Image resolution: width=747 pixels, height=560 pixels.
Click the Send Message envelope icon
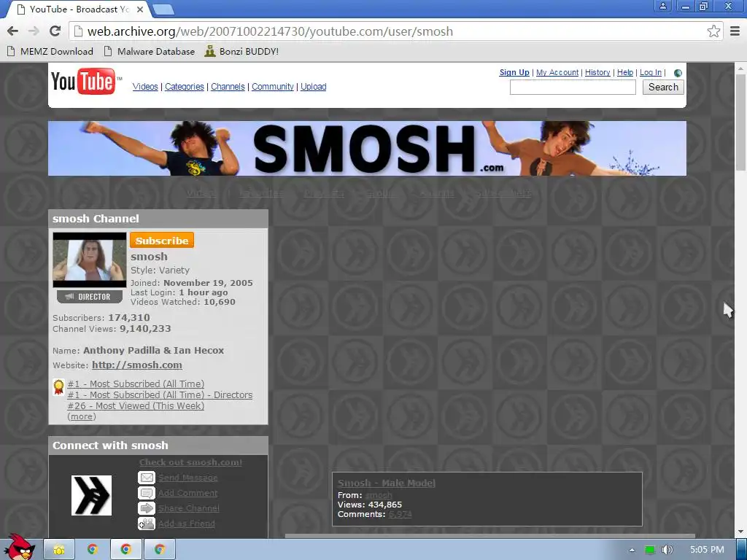tap(146, 477)
